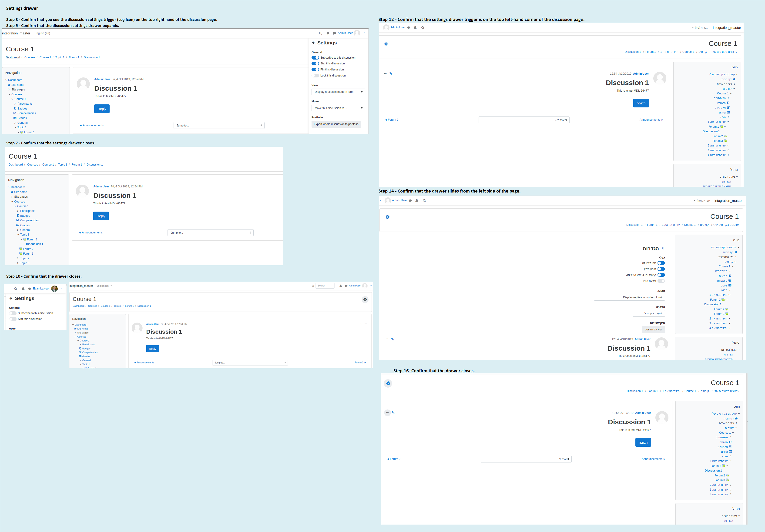Click the permalink chain icon in Step 12 discussion post

tap(391, 73)
